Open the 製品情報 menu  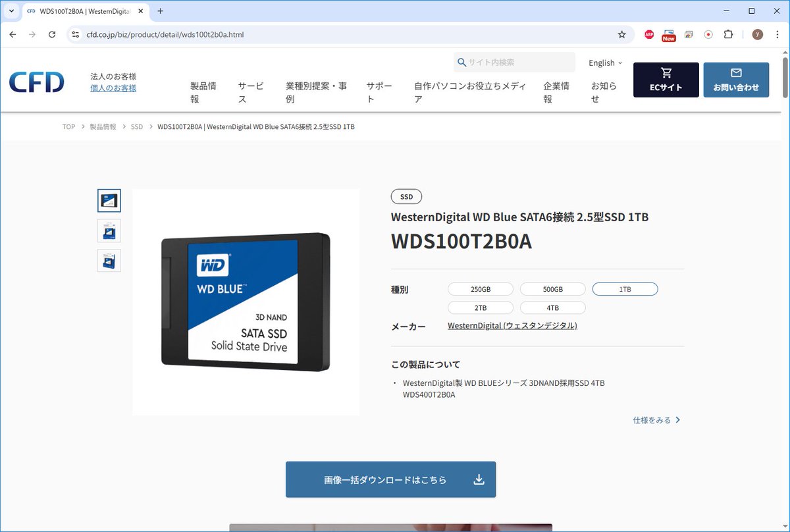click(203, 92)
